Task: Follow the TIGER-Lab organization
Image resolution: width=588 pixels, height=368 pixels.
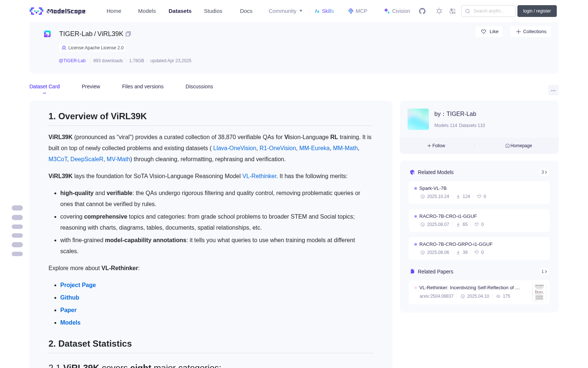Action: (x=436, y=146)
